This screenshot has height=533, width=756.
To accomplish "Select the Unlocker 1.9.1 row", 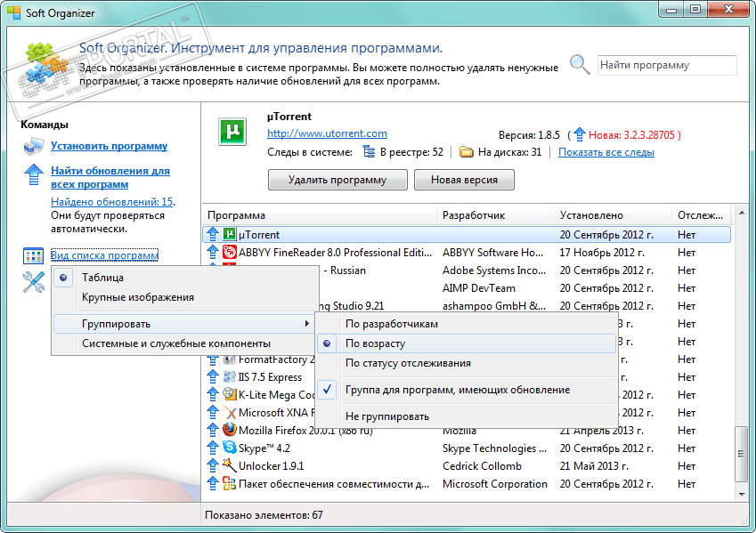I will click(467, 466).
